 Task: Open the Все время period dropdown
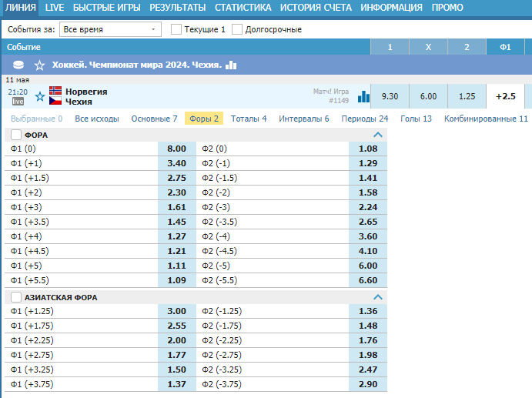click(x=110, y=29)
